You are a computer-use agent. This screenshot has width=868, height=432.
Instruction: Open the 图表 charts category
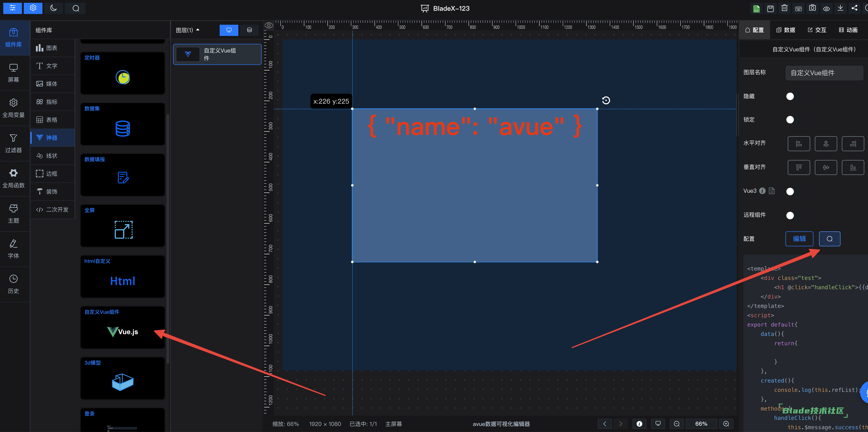(52, 48)
